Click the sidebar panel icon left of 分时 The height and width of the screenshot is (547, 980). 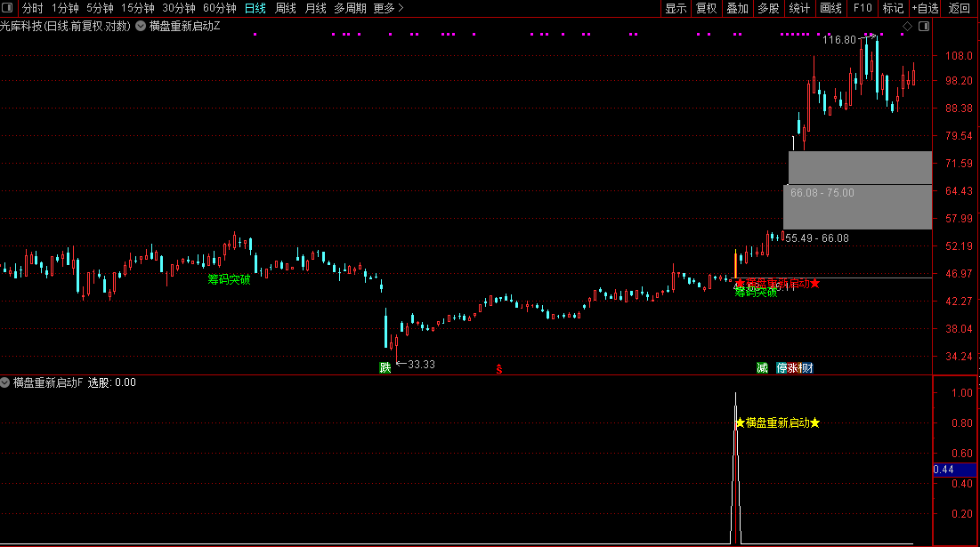7,8
